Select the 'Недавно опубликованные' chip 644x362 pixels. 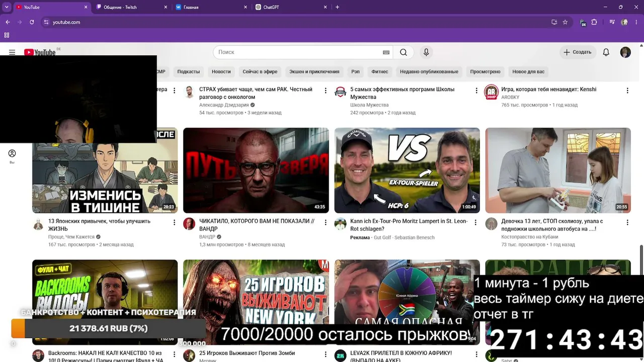click(x=429, y=71)
